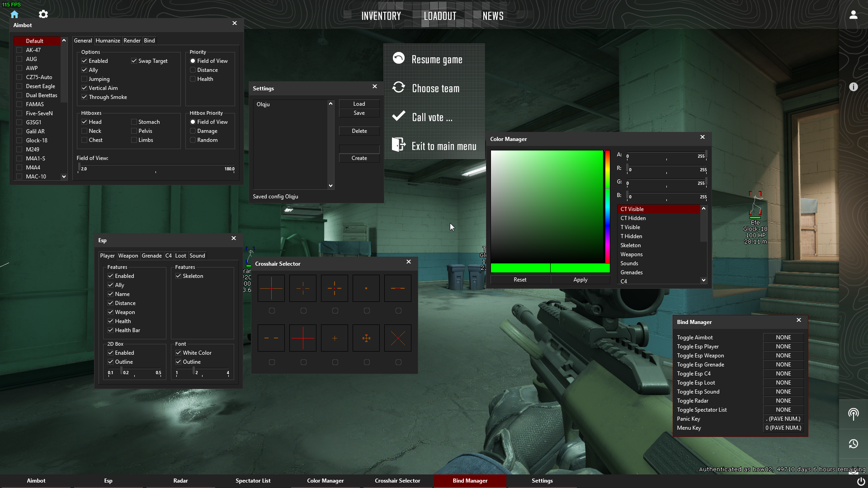Click the power quit icon
The width and height of the screenshot is (868, 488).
coord(861,482)
